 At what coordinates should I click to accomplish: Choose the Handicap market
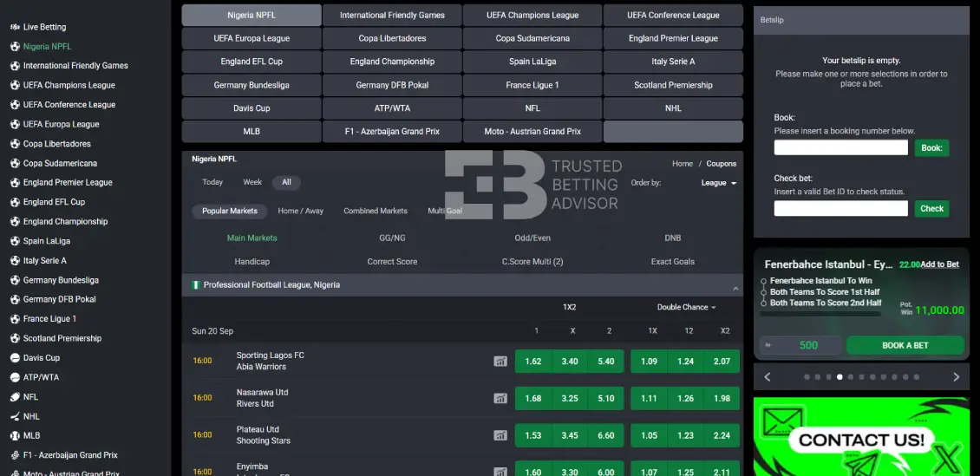click(252, 262)
